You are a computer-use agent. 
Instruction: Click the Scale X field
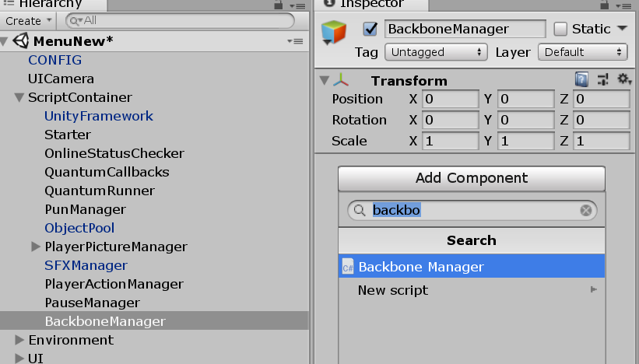[x=450, y=141]
